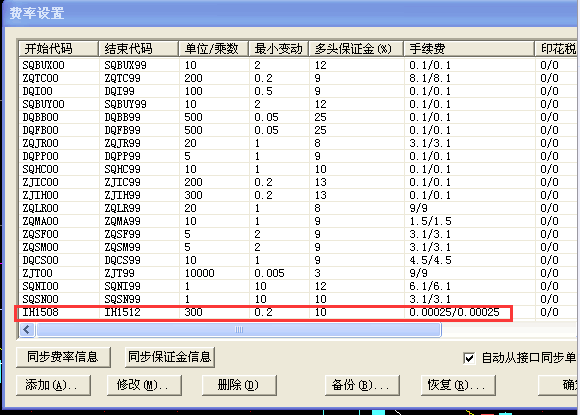
Task: Select the DQI00 row
Action: [298, 91]
